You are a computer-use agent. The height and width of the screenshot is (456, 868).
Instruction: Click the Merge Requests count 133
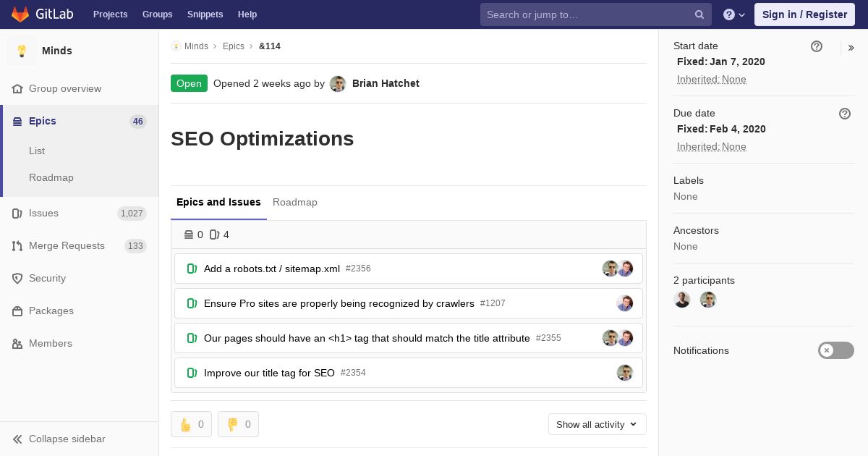pyautogui.click(x=135, y=246)
